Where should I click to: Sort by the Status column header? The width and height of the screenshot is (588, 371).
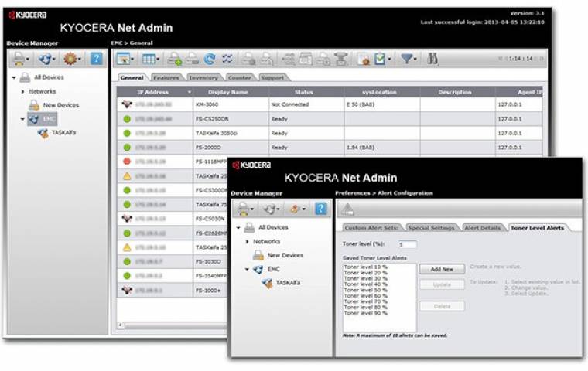(303, 92)
